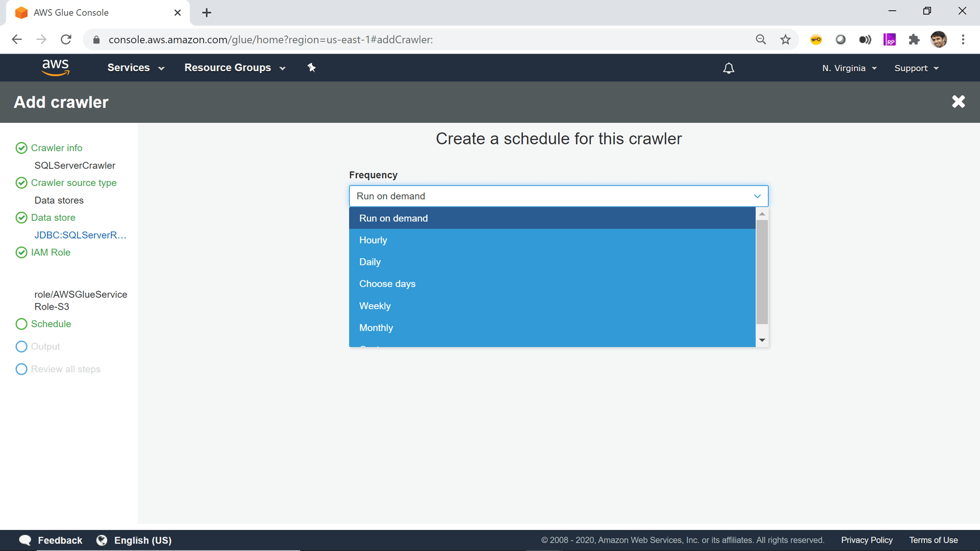Click the globe icon next to English (US)
Image resolution: width=980 pixels, height=551 pixels.
point(102,540)
